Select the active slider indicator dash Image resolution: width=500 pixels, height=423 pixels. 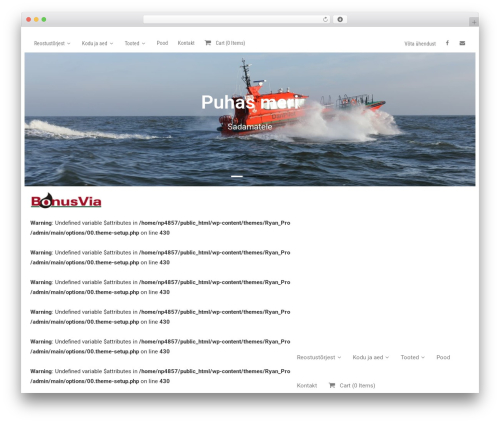[x=237, y=176]
